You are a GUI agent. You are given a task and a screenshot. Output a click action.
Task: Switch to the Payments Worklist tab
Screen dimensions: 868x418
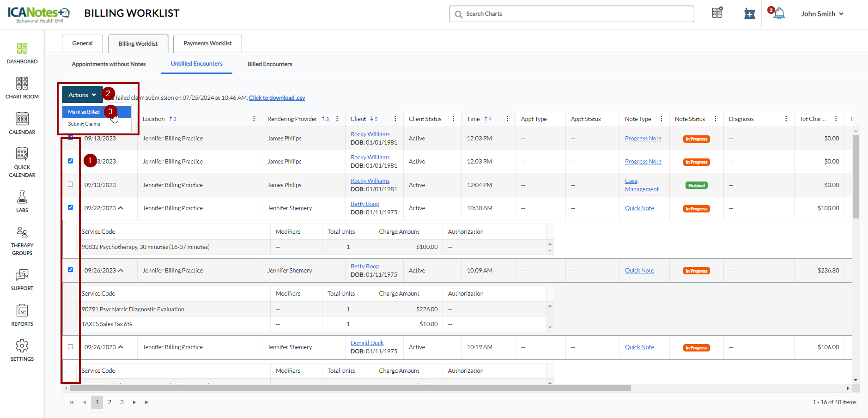tap(207, 43)
